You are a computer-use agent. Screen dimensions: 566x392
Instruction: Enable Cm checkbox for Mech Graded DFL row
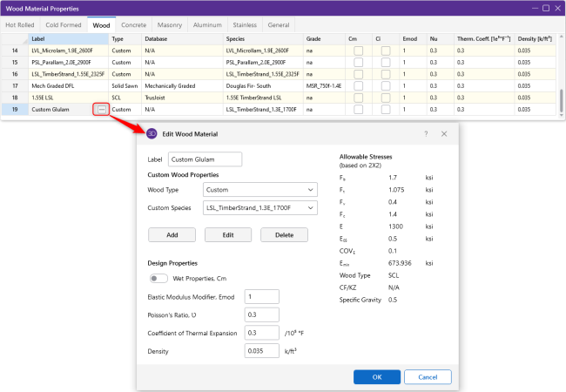(358, 86)
